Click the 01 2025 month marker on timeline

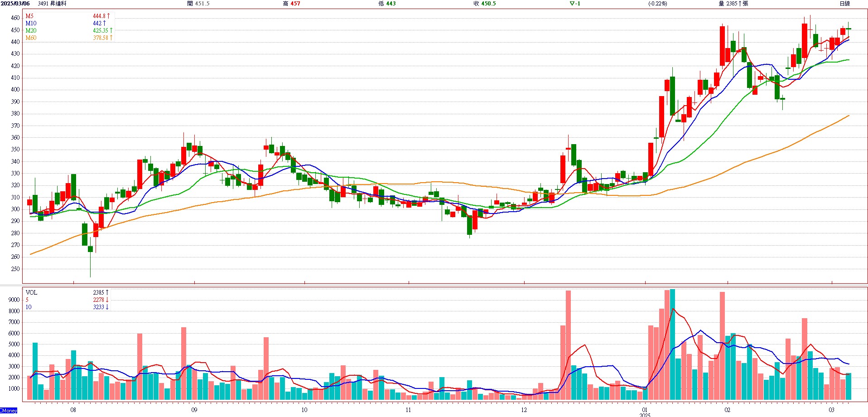(x=645, y=412)
